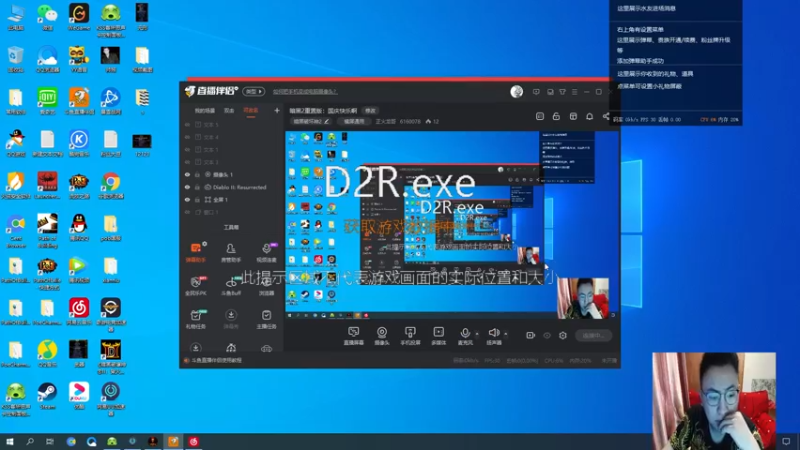Show the hidden 文本 5 layer
This screenshot has width=800, height=450.
(x=187, y=124)
